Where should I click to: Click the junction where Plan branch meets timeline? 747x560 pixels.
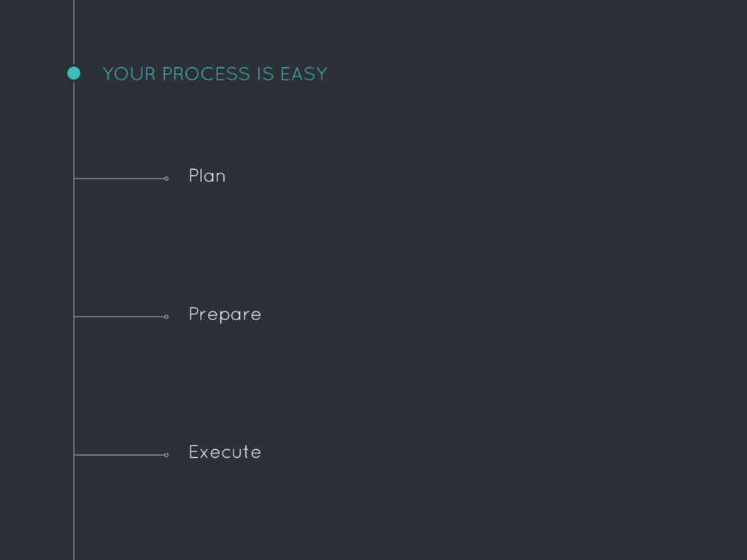click(x=74, y=179)
